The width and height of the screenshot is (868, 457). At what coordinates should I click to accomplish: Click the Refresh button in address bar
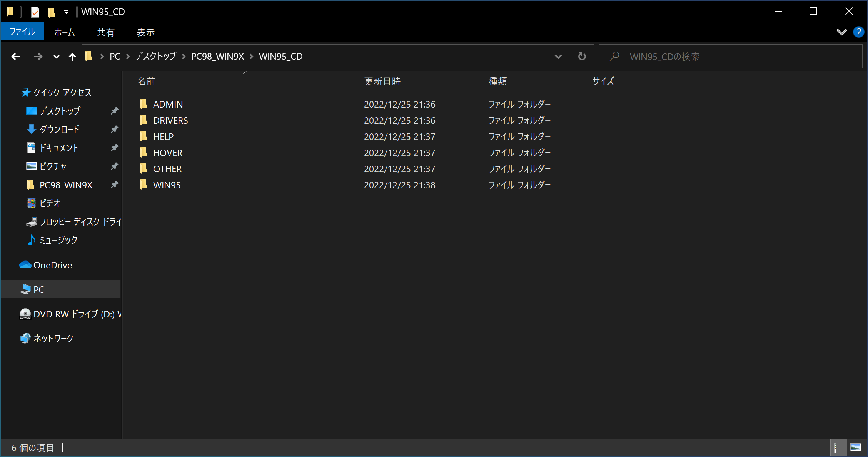tap(582, 57)
